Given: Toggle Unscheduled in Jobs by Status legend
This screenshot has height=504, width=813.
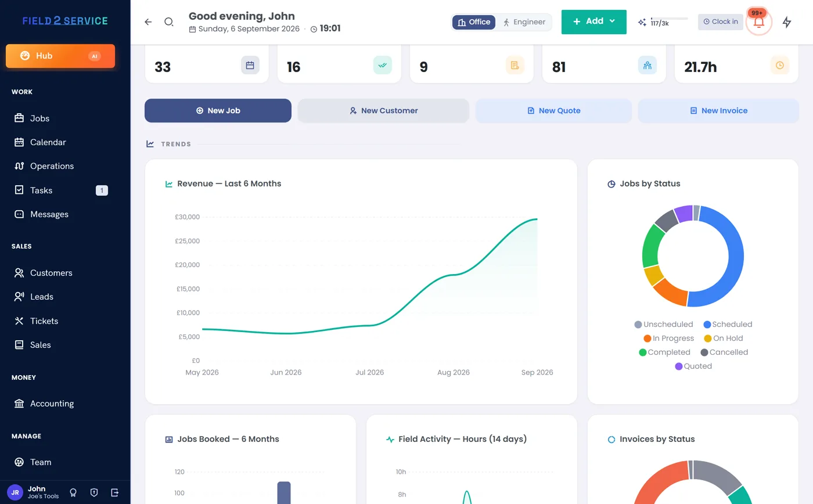Looking at the screenshot, I should (x=664, y=325).
